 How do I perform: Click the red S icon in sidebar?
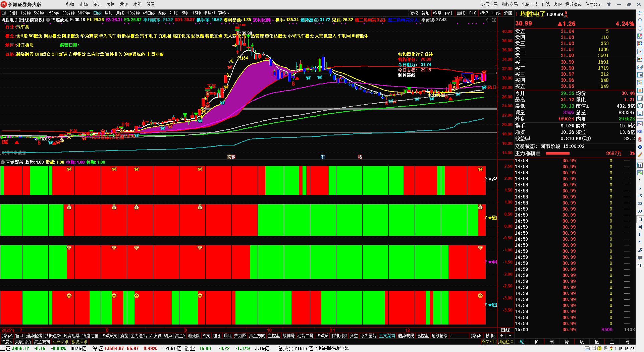pos(640,139)
